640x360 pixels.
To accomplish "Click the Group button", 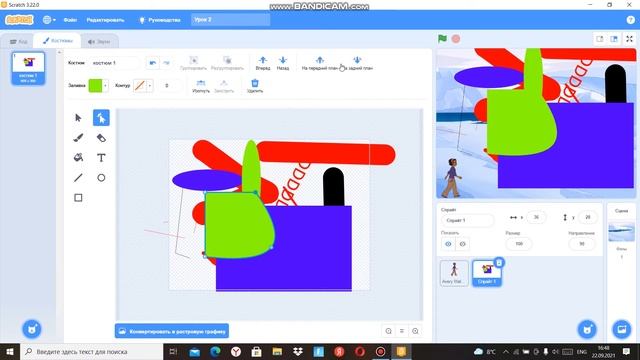I will (193, 63).
